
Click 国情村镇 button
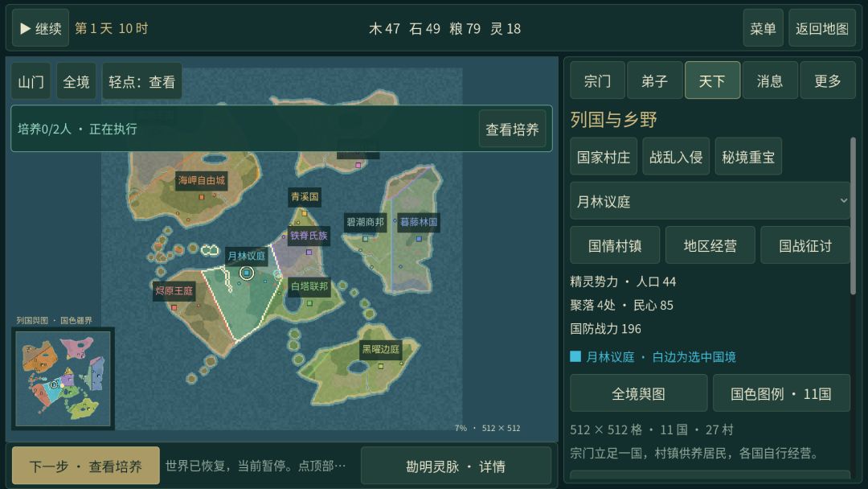point(615,245)
